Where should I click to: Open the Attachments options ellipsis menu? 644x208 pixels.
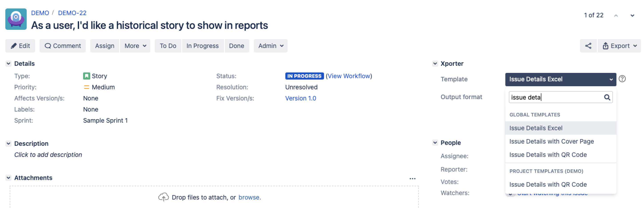[x=412, y=178]
